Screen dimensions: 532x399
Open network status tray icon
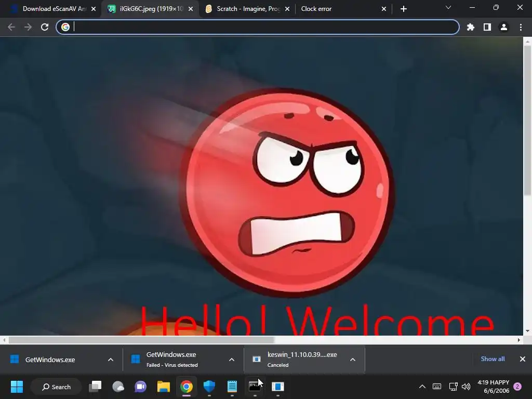point(453,387)
